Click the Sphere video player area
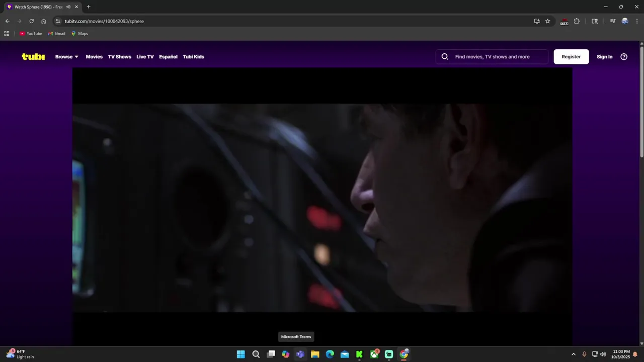The height and width of the screenshot is (362, 644). (322, 207)
